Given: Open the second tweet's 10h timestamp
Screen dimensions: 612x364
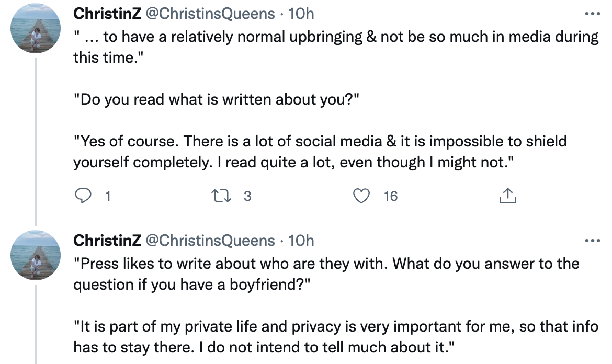Looking at the screenshot, I should tap(301, 241).
